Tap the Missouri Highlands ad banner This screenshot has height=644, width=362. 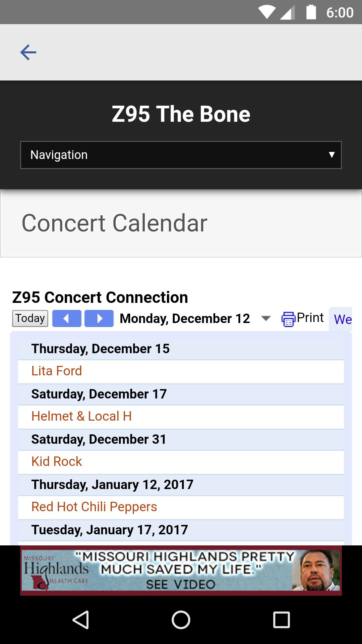181,570
